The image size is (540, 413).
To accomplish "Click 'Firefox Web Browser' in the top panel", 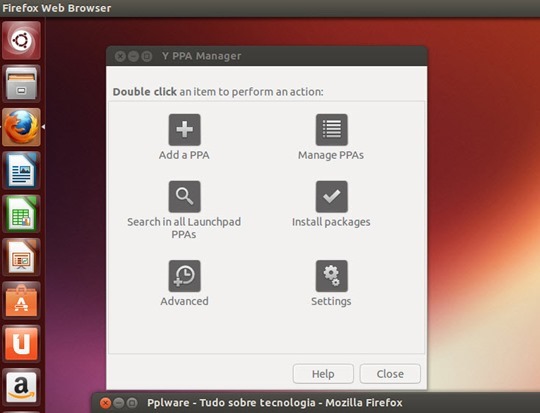I will pyautogui.click(x=57, y=8).
